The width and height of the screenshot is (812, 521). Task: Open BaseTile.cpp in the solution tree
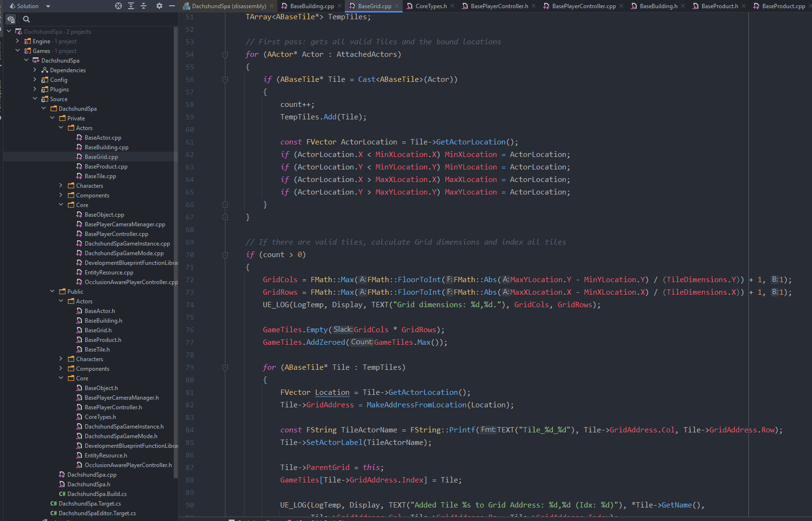tap(100, 176)
